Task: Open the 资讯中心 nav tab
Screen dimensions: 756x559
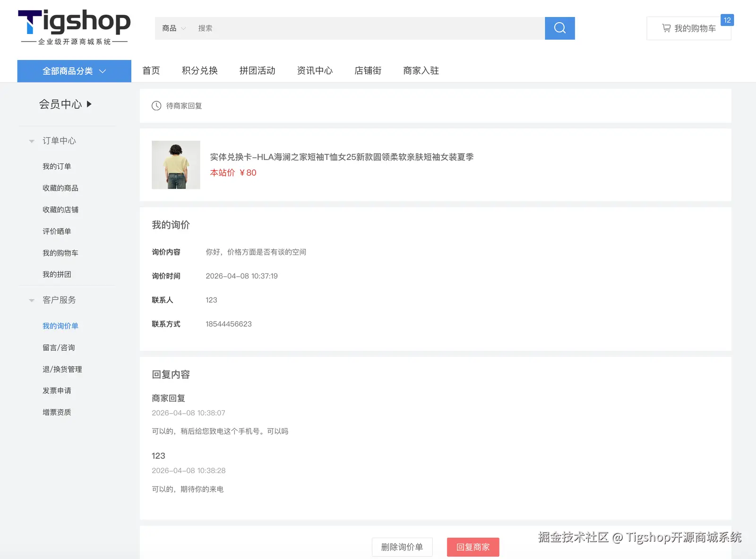Action: 315,71
